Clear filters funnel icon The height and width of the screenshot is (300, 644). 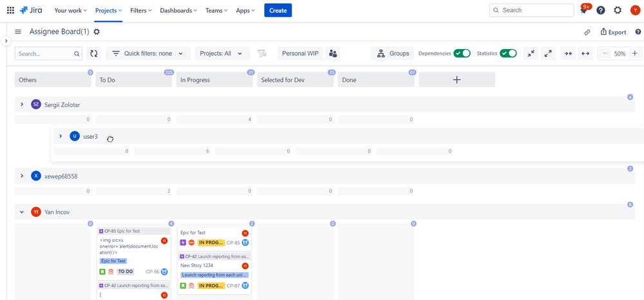coord(262,54)
